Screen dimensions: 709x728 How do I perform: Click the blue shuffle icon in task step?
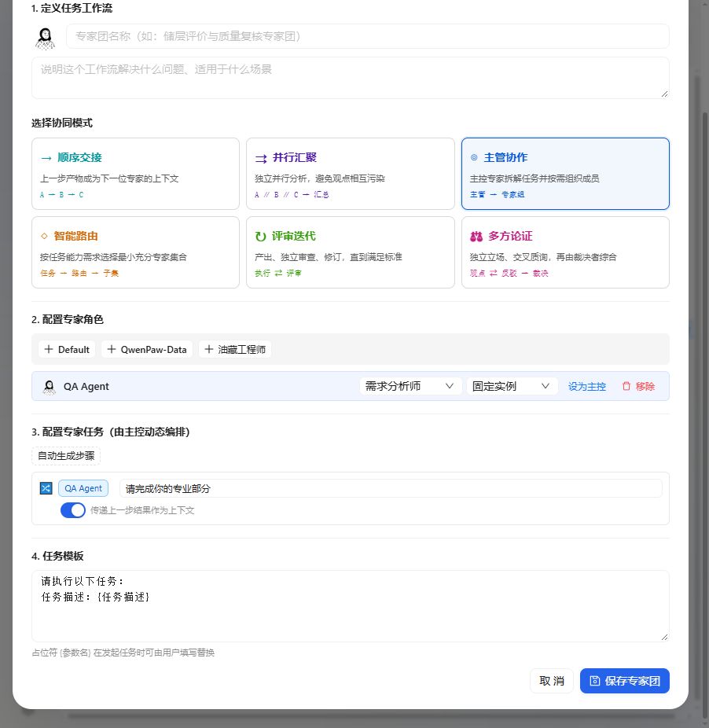tap(46, 488)
